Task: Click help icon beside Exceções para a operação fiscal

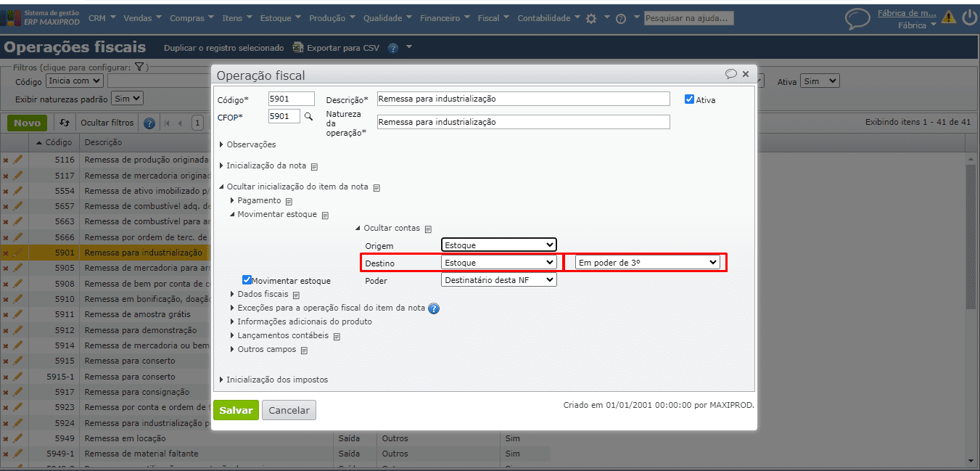Action: click(x=434, y=308)
